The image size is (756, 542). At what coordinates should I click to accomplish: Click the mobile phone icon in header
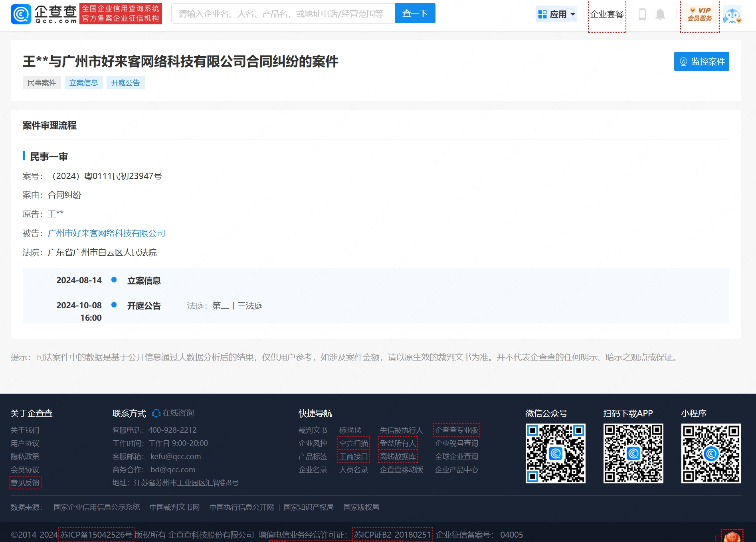coord(642,14)
